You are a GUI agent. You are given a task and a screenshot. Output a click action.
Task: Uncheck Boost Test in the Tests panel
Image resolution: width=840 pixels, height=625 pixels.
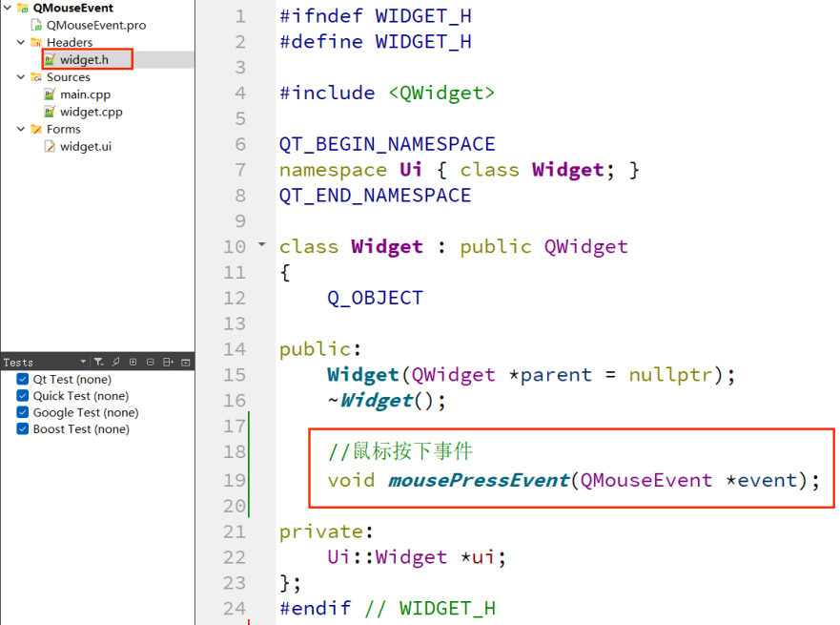click(x=22, y=429)
